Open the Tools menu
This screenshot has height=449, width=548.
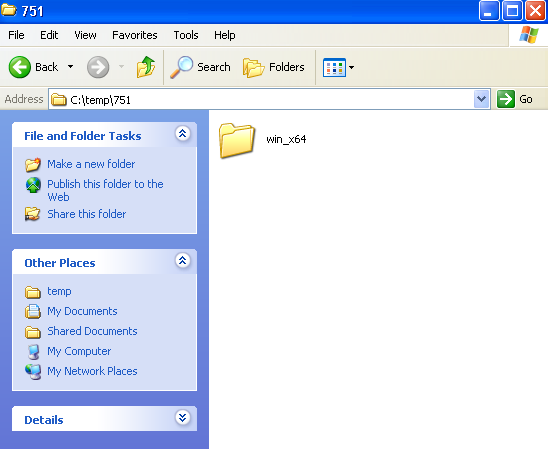click(x=186, y=35)
